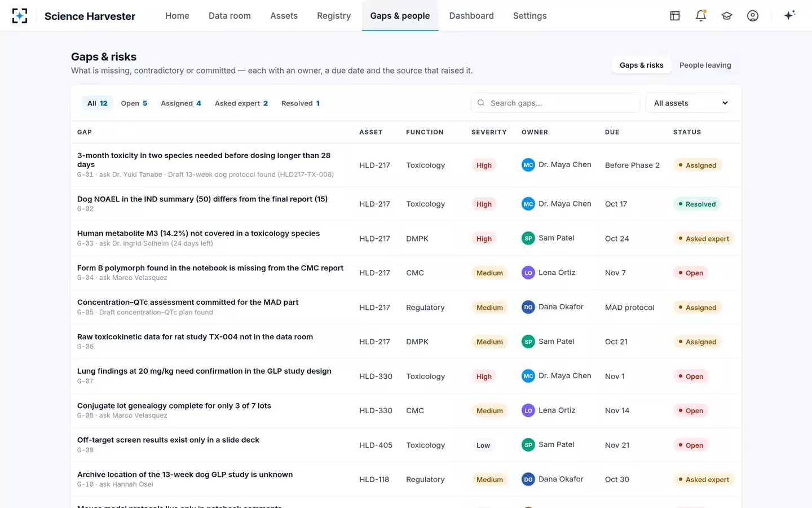The height and width of the screenshot is (508, 812).
Task: Click the Science Harvester logo icon
Action: point(20,16)
